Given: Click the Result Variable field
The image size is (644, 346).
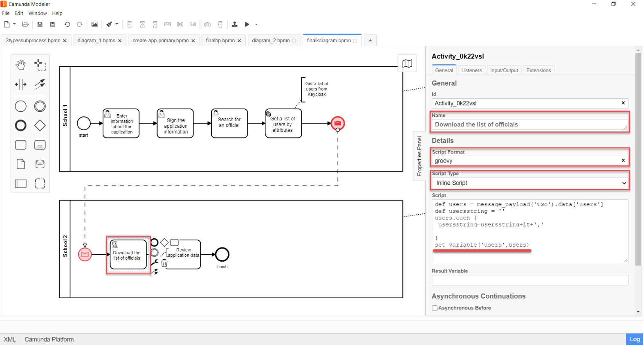Looking at the screenshot, I should click(530, 280).
